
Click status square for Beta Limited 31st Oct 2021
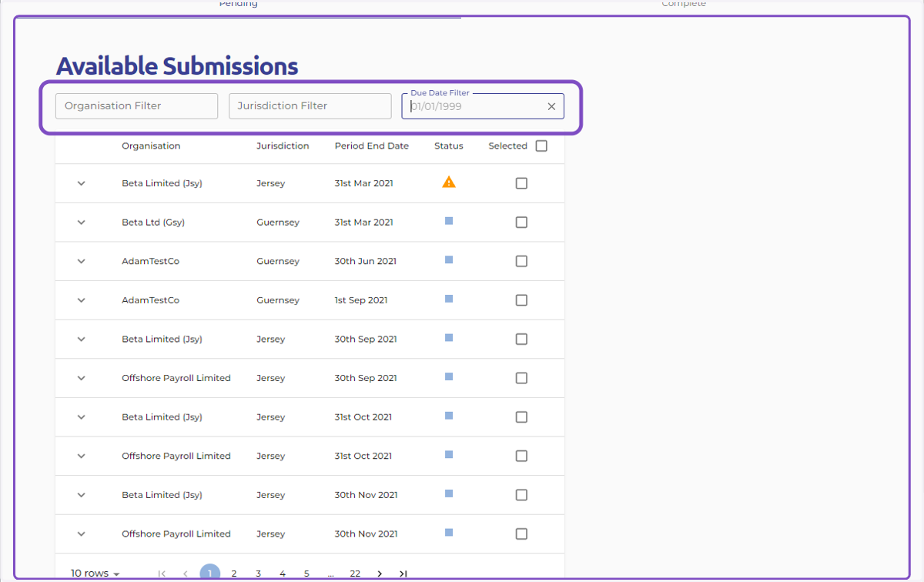coord(449,416)
